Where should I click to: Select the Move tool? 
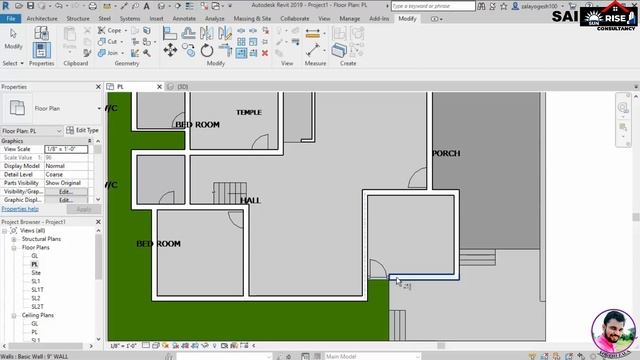[x=170, y=51]
